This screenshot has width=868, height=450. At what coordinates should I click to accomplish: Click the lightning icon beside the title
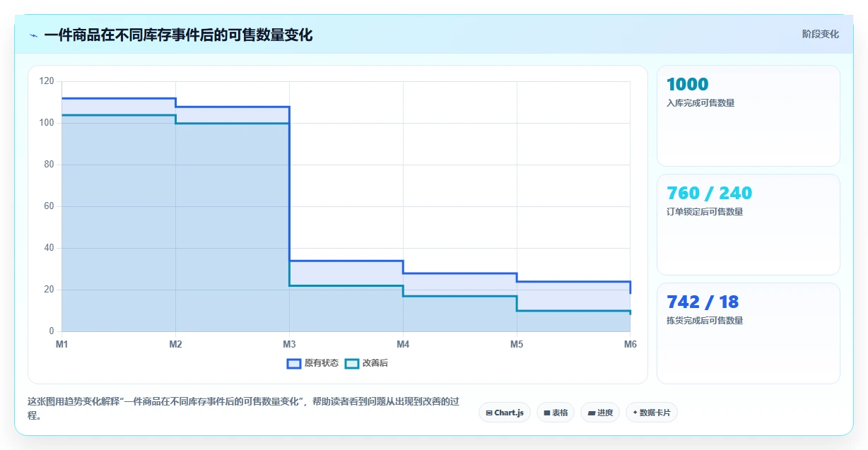tap(33, 35)
